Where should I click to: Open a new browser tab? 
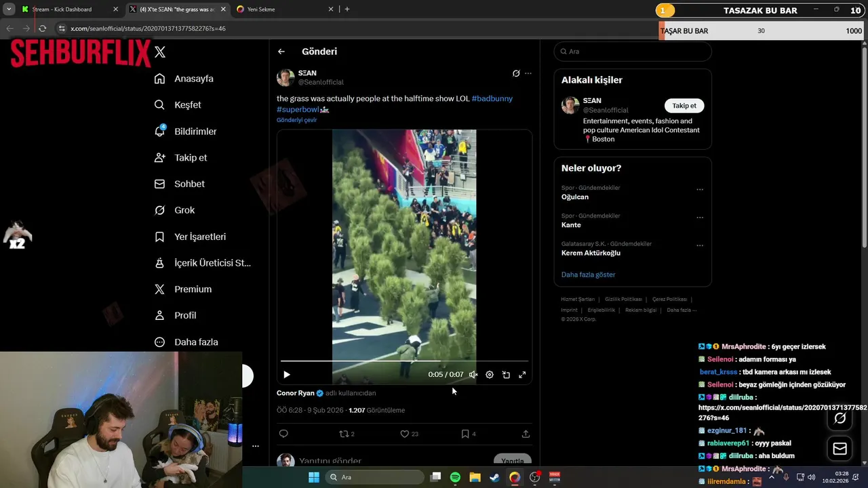(x=347, y=9)
